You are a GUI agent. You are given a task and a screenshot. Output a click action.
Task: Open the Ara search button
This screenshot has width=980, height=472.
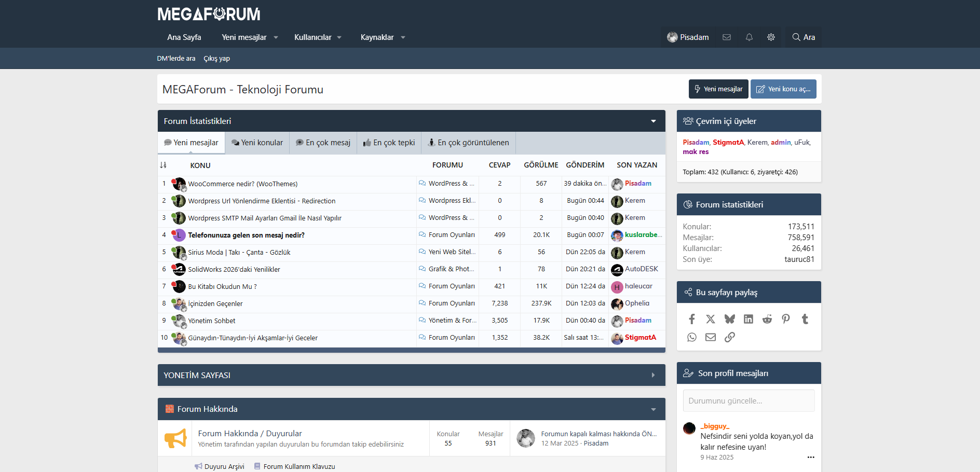click(x=804, y=37)
